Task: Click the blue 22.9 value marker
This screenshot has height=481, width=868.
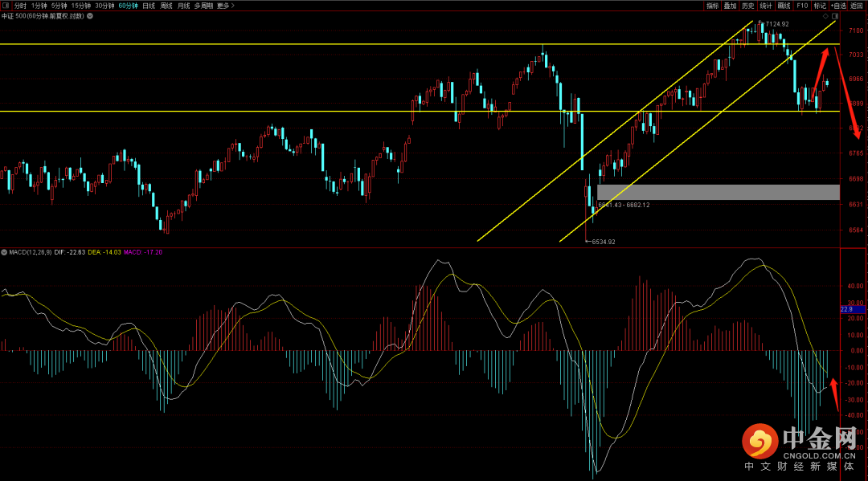Action: pos(853,310)
